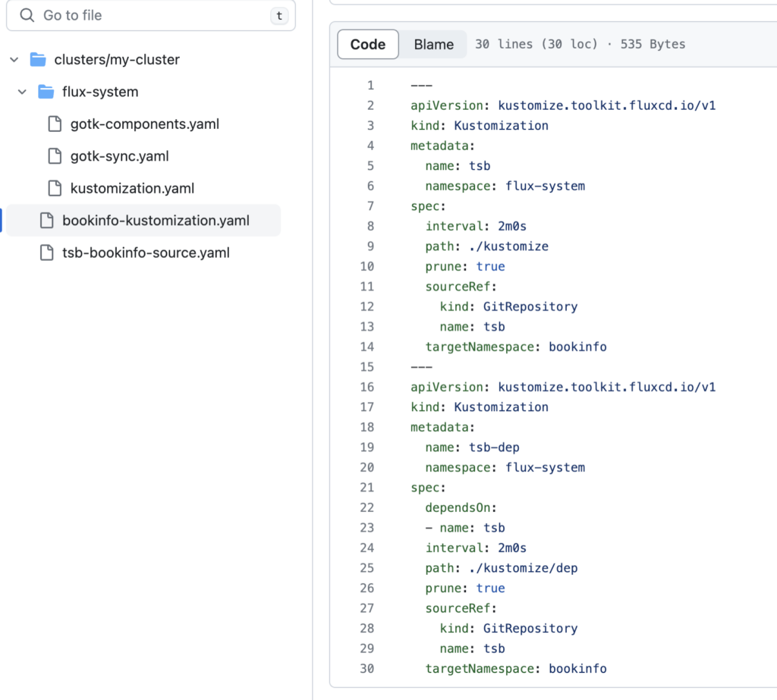The width and height of the screenshot is (777, 700).
Task: Click the tsb-bookinfo-source.yaml file icon
Action: pyautogui.click(x=47, y=253)
